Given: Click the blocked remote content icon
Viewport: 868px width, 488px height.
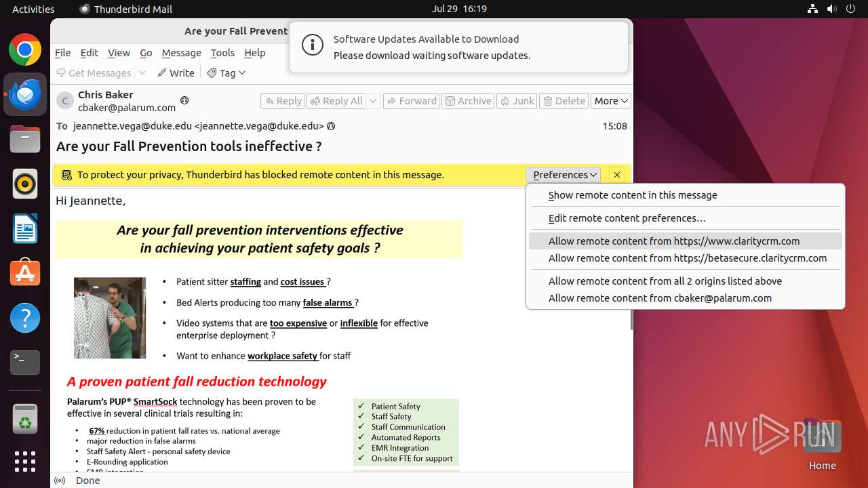Looking at the screenshot, I should click(x=66, y=175).
